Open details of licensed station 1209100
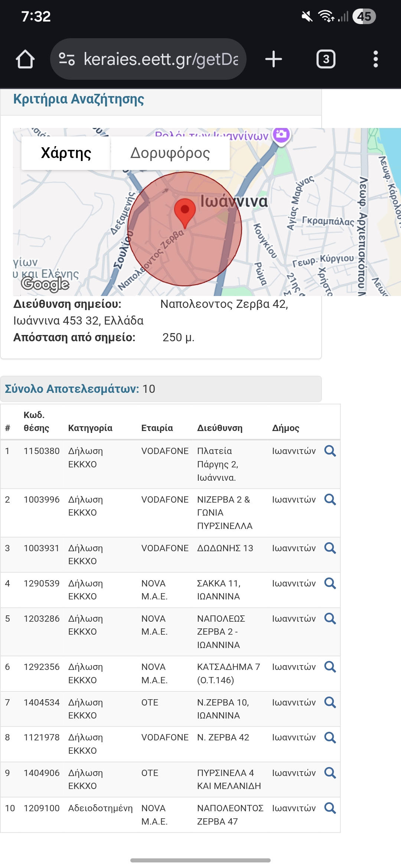This screenshot has width=401, height=868. point(330,808)
